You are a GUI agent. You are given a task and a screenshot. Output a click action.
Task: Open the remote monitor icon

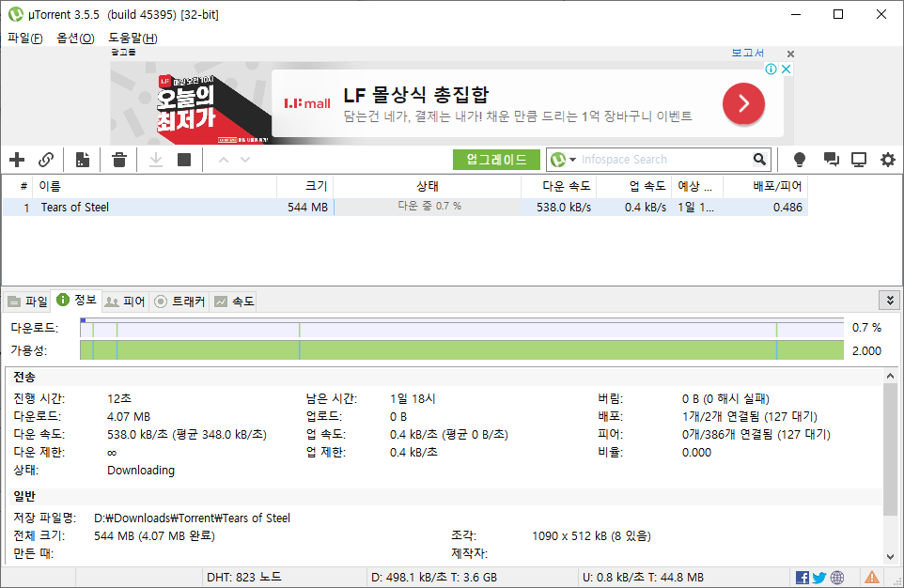[859, 160]
